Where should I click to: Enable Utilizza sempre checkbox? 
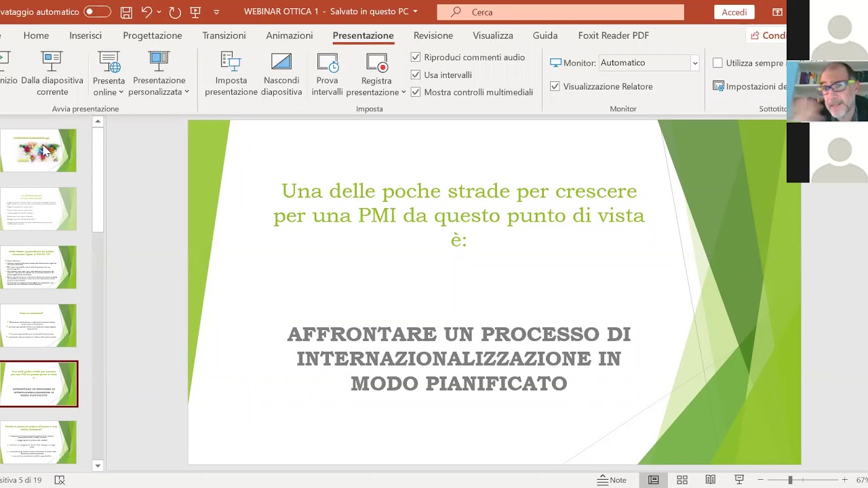[717, 63]
